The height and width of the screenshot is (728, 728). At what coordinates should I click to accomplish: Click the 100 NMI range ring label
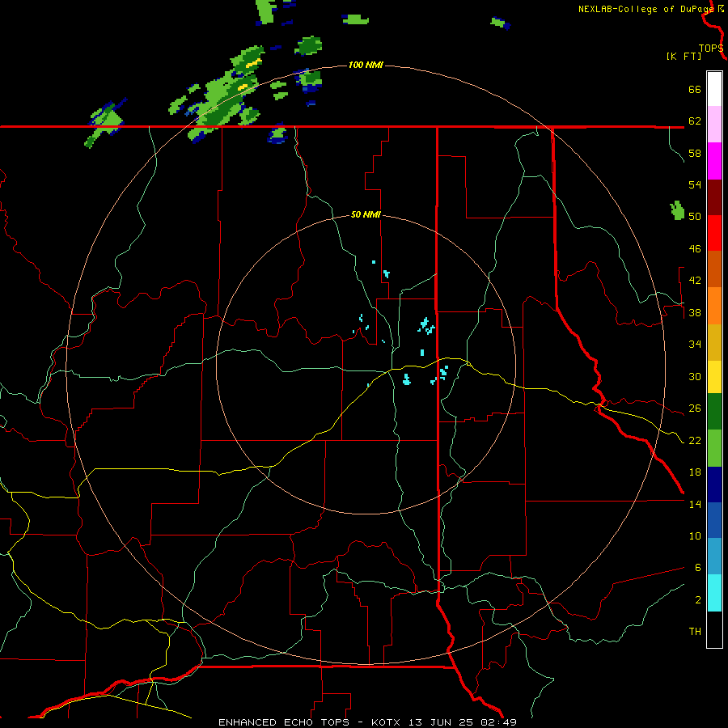point(366,65)
